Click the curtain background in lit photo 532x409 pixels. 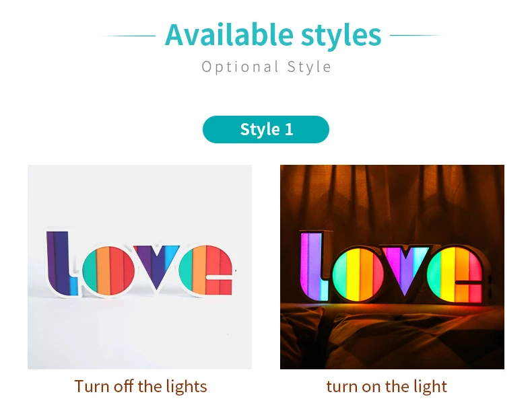[x=392, y=196]
